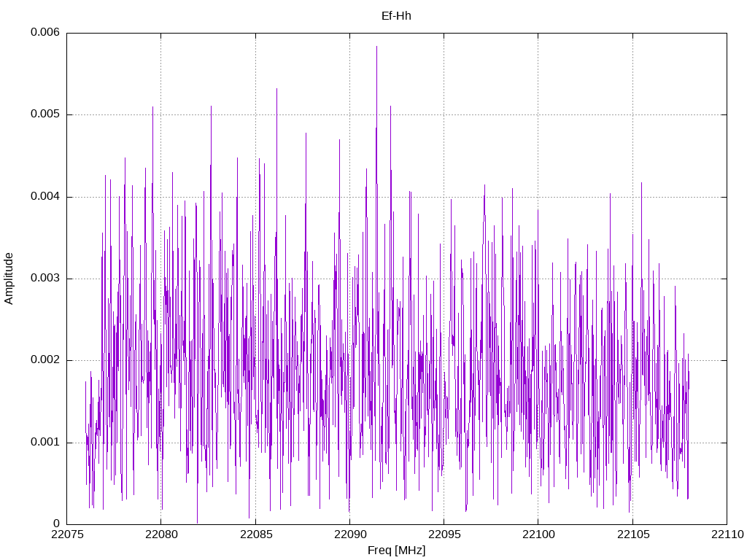
Task: Click the y-axis value 0.006
Action: [x=45, y=32]
